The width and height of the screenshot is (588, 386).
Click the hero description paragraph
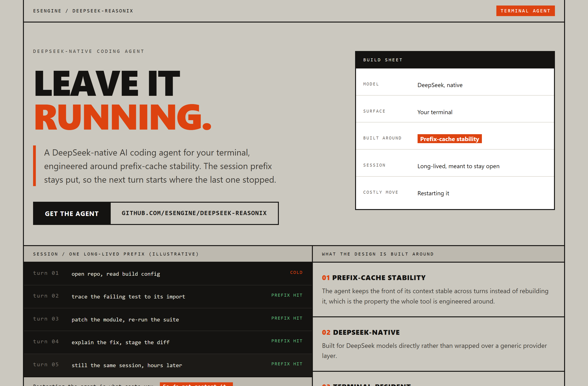coord(160,166)
